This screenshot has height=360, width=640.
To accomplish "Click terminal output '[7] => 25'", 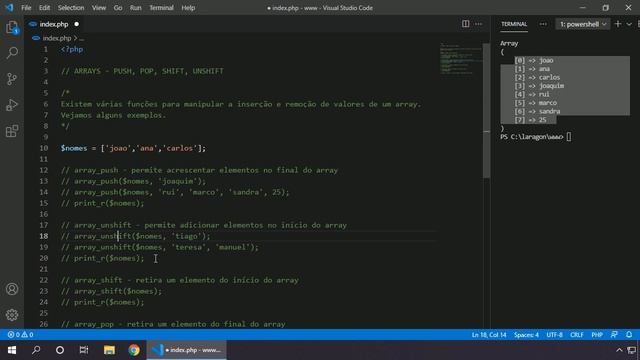I will (x=530, y=120).
